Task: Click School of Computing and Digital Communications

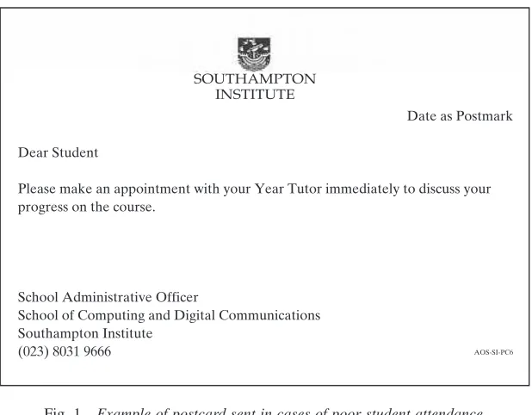Action: click(169, 316)
